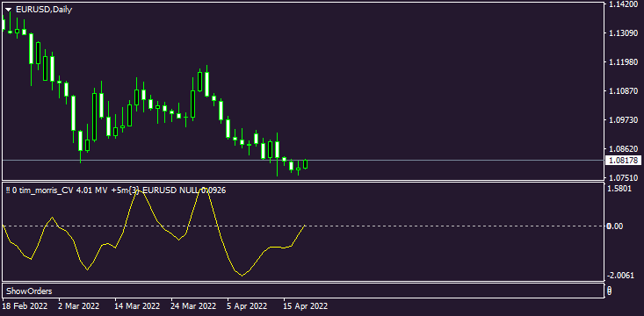The image size is (644, 316).
Task: Click the 1.09730 price scale value
Action: (624, 120)
